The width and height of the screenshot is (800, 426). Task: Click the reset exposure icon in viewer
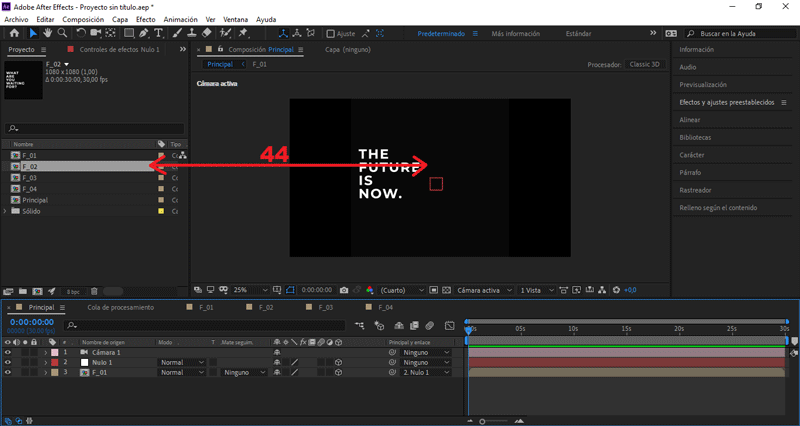pos(616,290)
